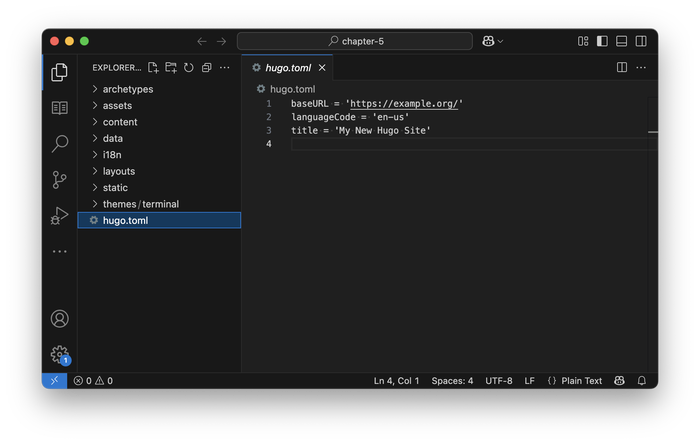Toggle the secondary side bar
The height and width of the screenshot is (444, 700).
click(641, 41)
